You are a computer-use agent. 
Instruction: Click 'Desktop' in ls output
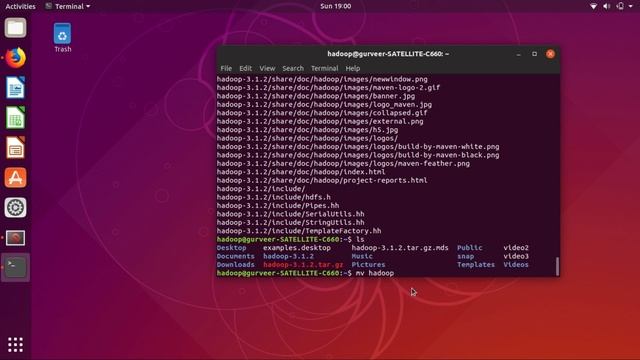click(231, 248)
